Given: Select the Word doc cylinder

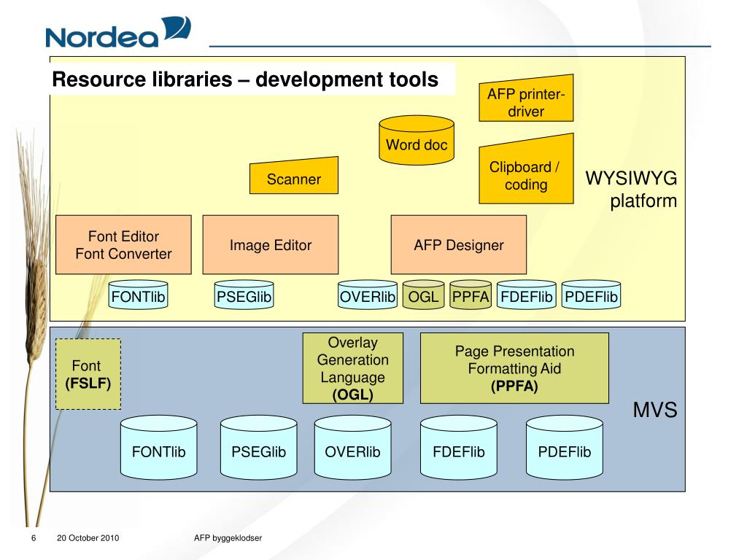Looking at the screenshot, I should pyautogui.click(x=417, y=140).
